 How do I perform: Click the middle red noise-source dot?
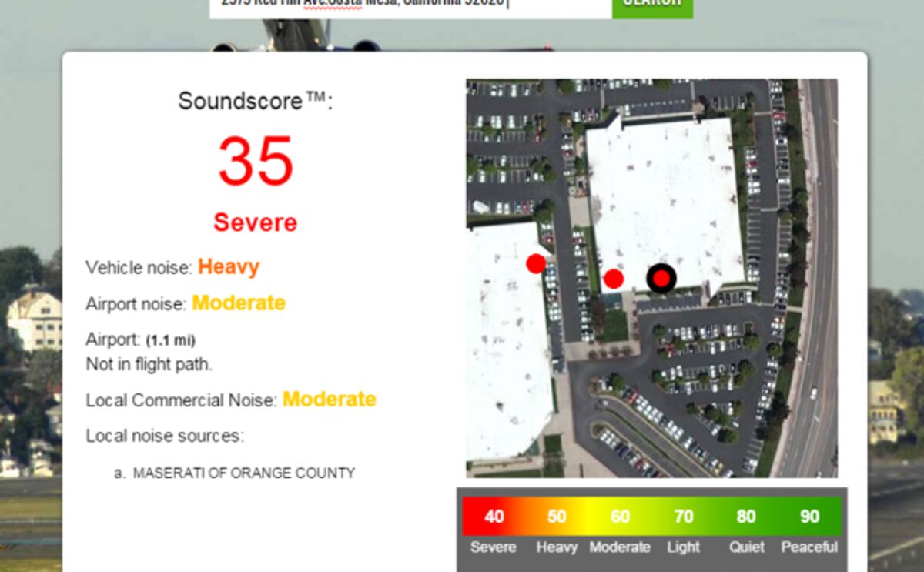[613, 279]
